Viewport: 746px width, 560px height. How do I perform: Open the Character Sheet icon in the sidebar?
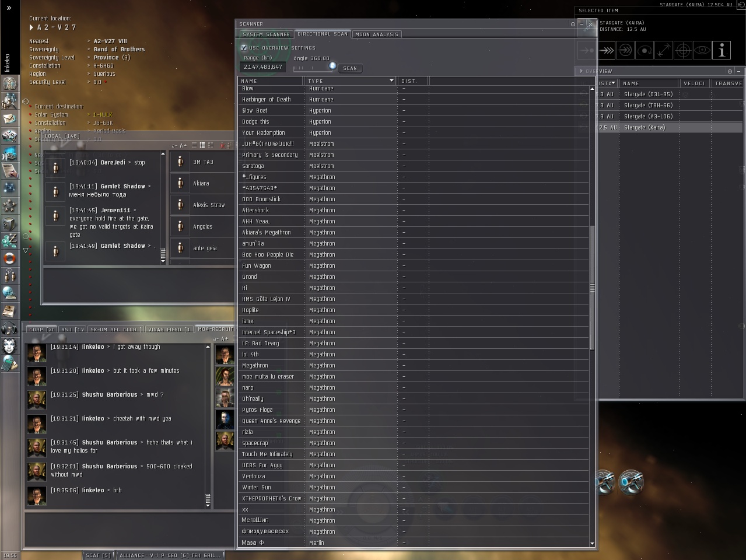9,83
